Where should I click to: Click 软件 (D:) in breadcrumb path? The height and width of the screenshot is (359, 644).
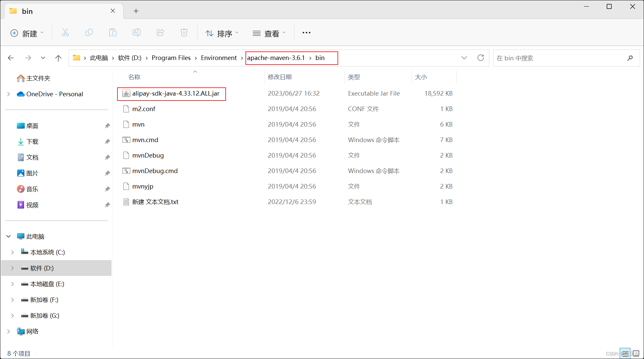click(130, 58)
